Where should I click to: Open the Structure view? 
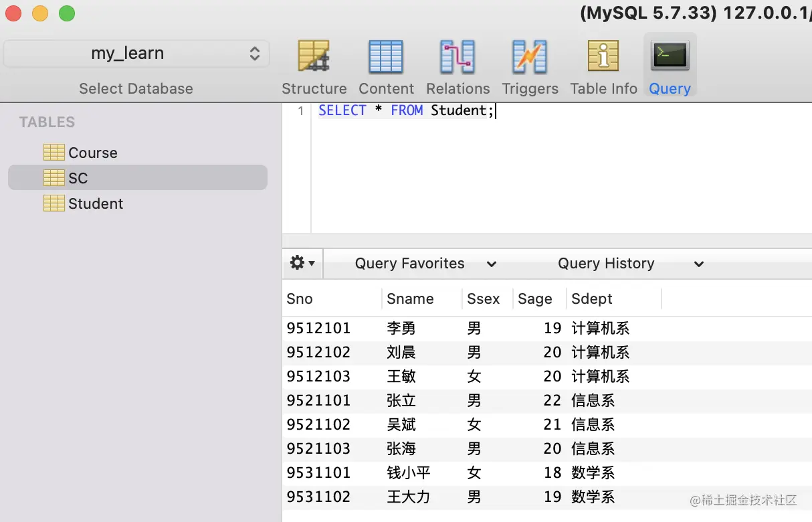coord(314,68)
